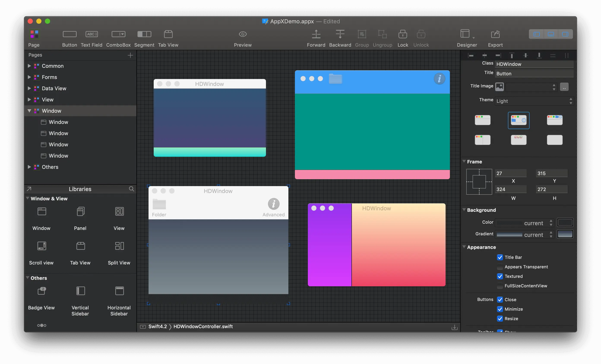Disable the Minimize button checkbox

[x=500, y=309]
